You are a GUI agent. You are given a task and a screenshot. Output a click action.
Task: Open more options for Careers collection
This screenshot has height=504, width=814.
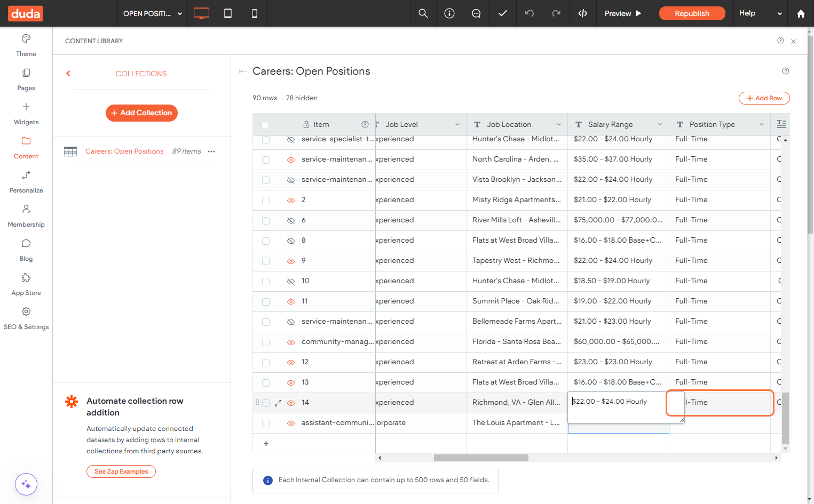click(x=211, y=151)
